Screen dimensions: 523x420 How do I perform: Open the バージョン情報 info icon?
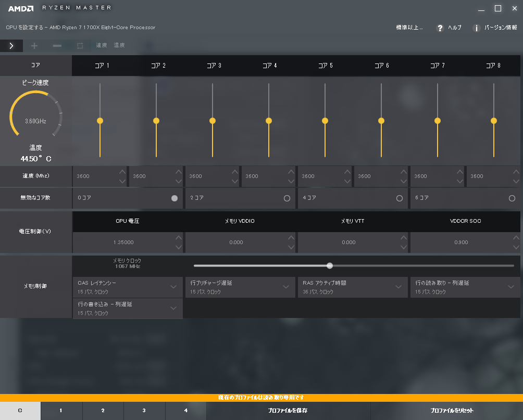476,28
